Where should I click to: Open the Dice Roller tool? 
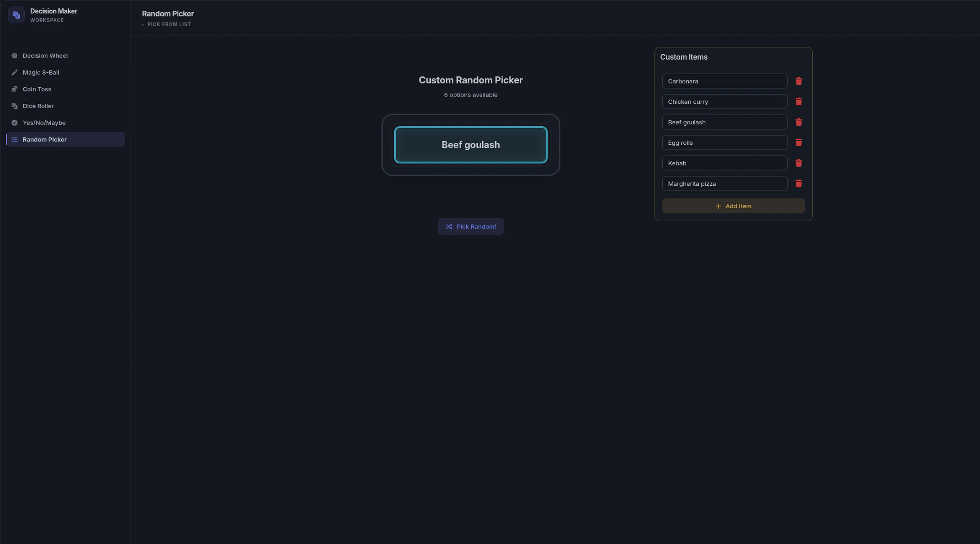pyautogui.click(x=65, y=106)
